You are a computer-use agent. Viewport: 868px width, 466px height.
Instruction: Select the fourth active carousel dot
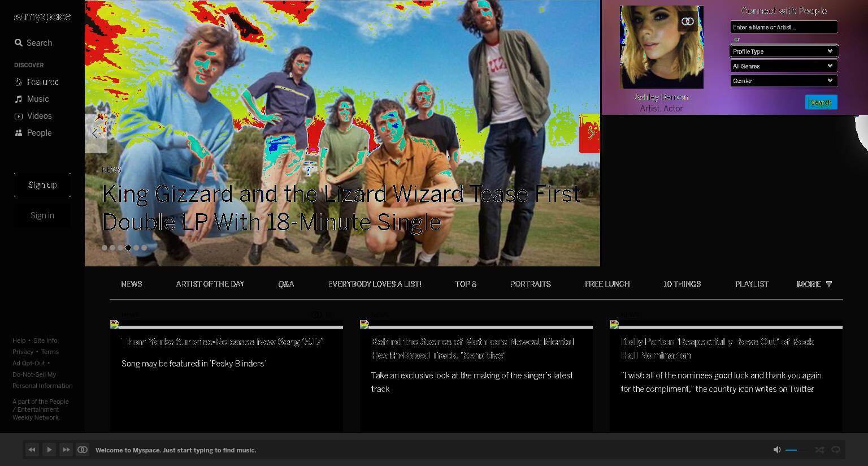[128, 248]
